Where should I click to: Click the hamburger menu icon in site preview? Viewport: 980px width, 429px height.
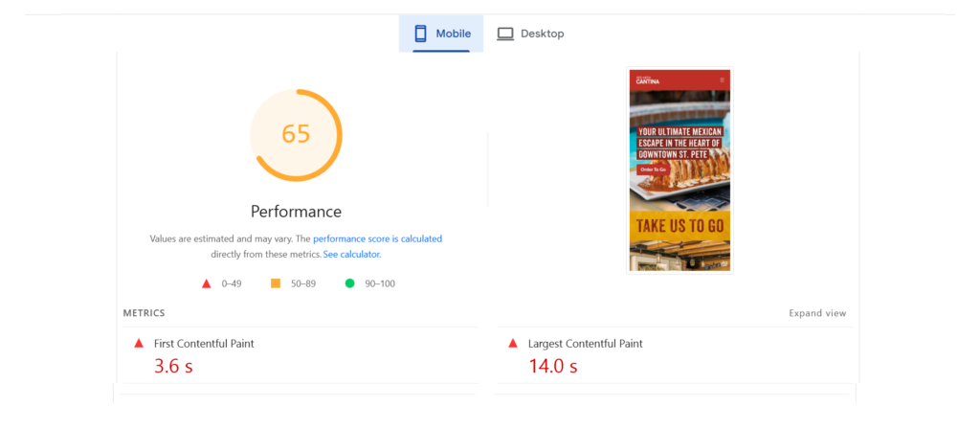coord(722,79)
